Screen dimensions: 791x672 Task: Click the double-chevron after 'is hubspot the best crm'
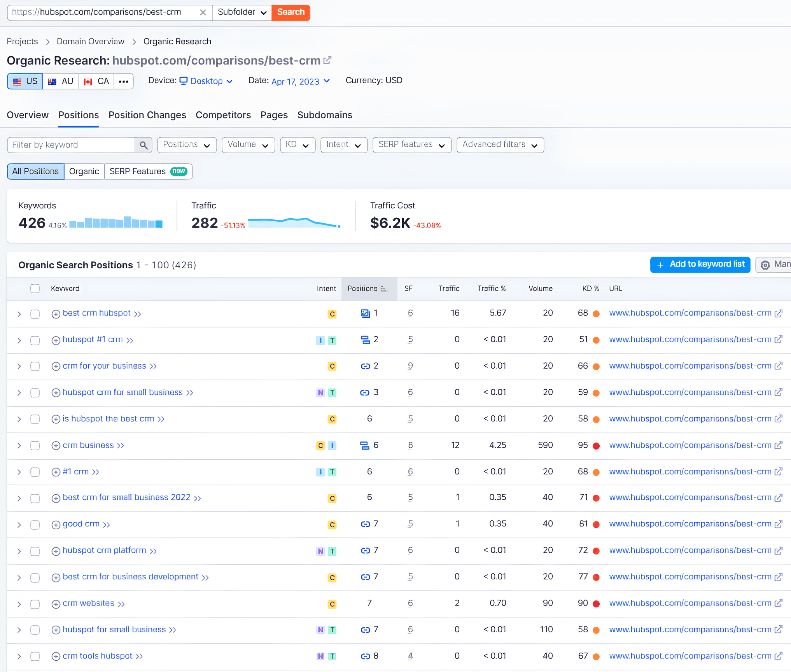[161, 419]
